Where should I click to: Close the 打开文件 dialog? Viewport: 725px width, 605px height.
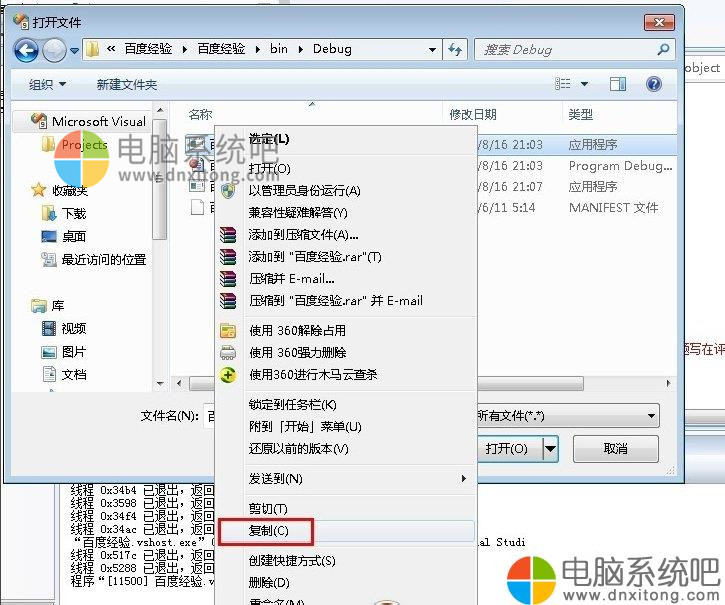(x=659, y=22)
